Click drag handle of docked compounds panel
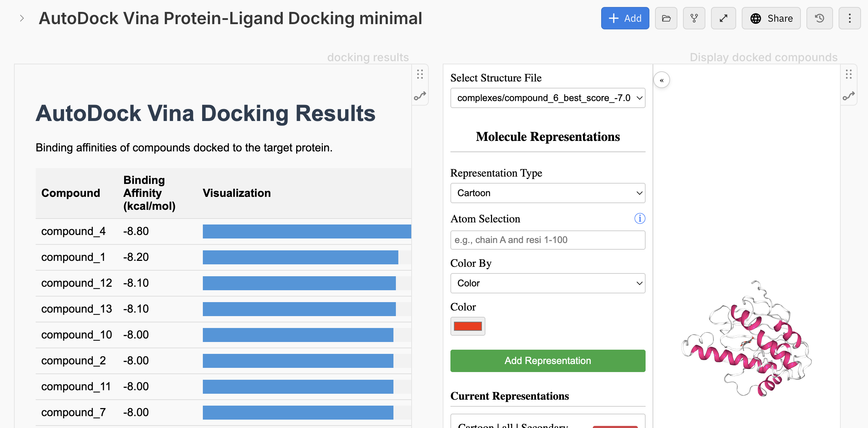This screenshot has height=428, width=868. coord(849,74)
